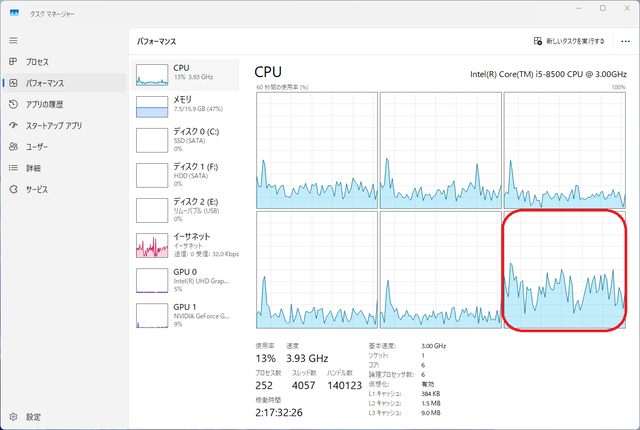Open the 設定 gear icon
Screen dimensions: 640x430
(x=13, y=417)
